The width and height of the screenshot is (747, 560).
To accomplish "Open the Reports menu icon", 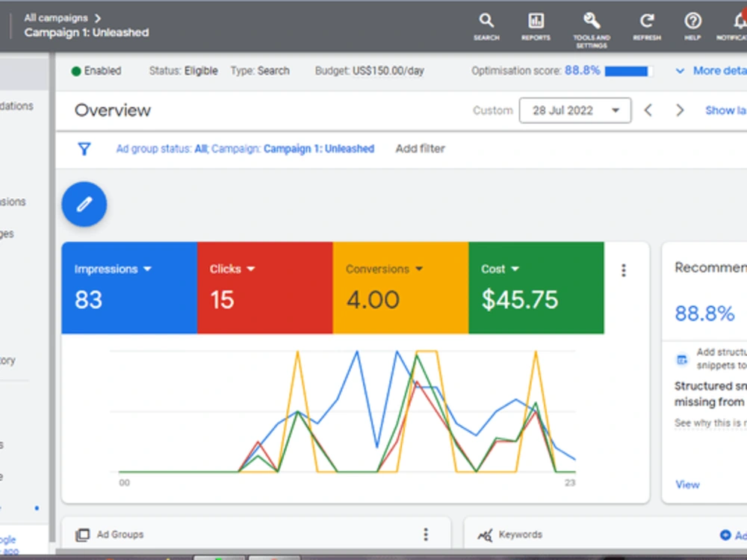I will pyautogui.click(x=536, y=26).
